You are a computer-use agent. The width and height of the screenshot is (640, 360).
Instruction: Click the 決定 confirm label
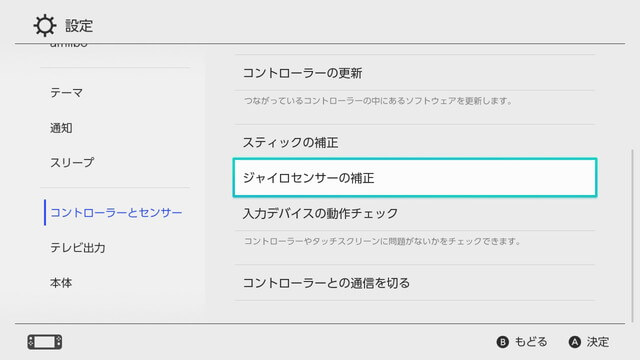[x=598, y=342]
